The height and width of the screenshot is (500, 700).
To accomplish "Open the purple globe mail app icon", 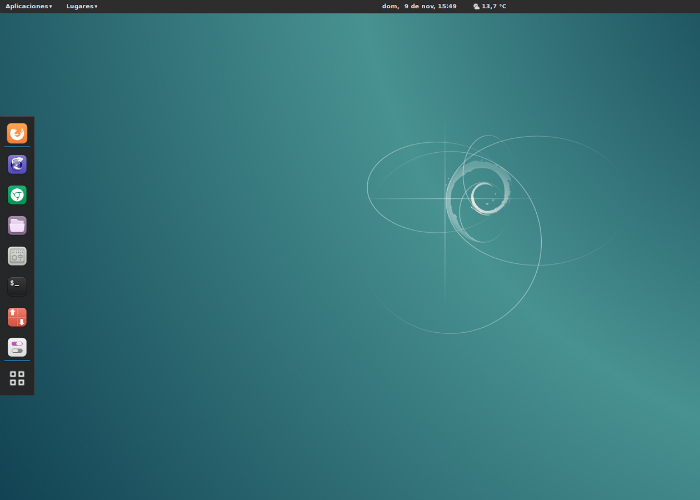I will [x=17, y=164].
